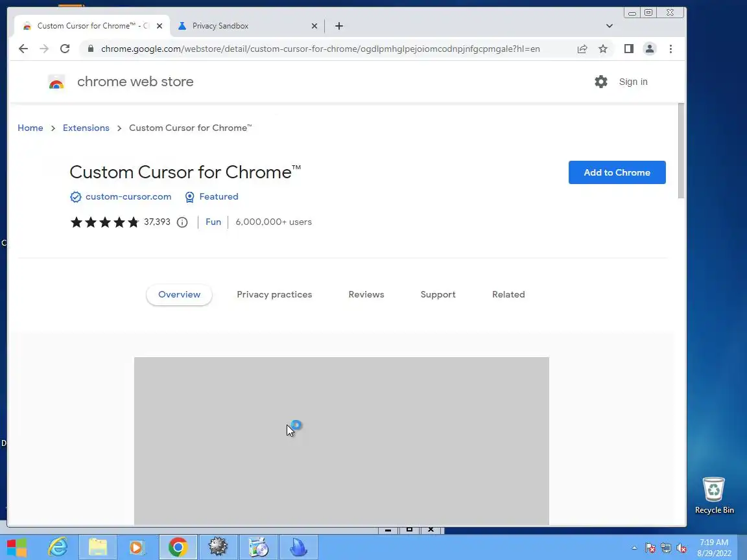This screenshot has height=560, width=747.
Task: Click the rating info icon
Action: point(182,222)
